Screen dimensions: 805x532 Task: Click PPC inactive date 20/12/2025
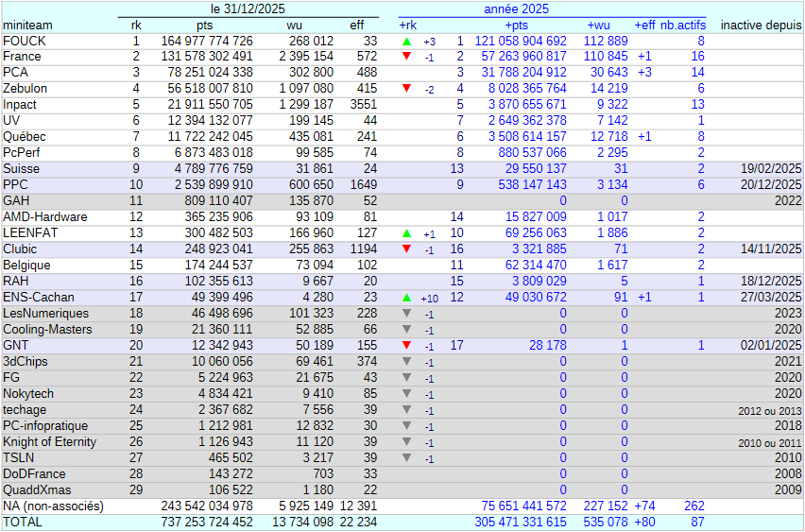point(771,185)
